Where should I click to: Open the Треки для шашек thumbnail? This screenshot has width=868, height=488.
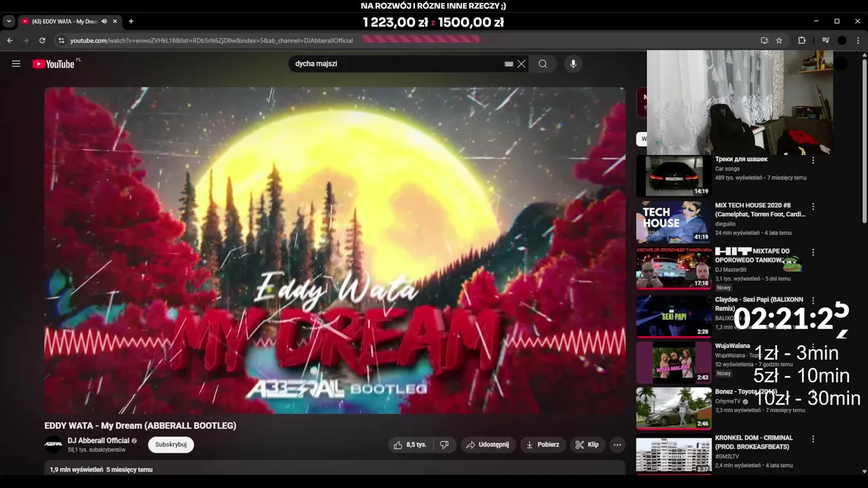(x=674, y=176)
